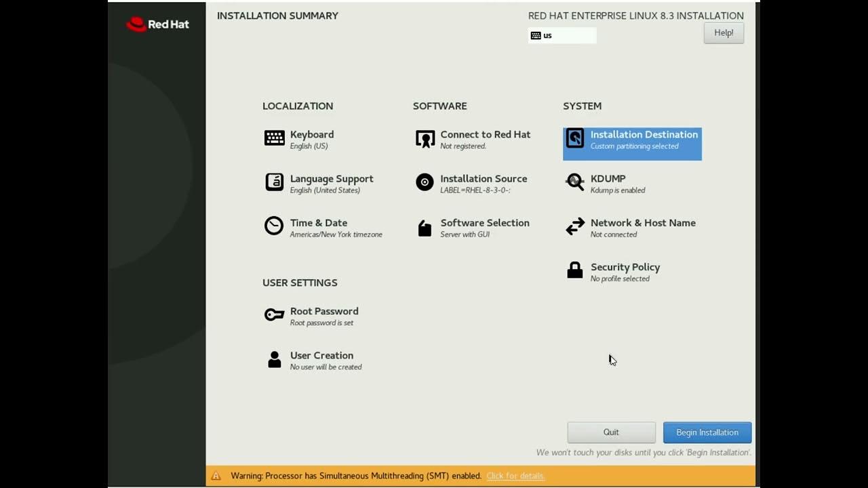The width and height of the screenshot is (868, 488).
Task: Click the warning triangle icon in bottom bar
Action: pos(216,476)
